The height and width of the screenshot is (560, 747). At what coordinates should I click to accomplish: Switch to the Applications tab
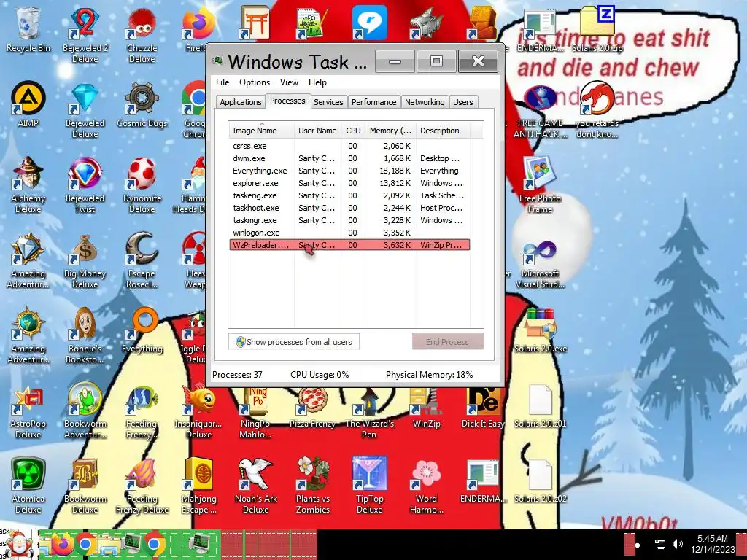[240, 102]
